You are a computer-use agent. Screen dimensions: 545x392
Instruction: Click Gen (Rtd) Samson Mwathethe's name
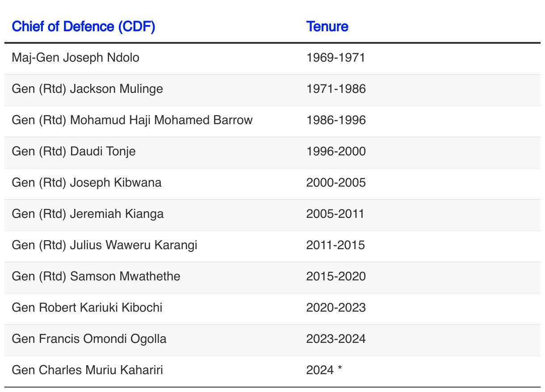click(x=96, y=276)
